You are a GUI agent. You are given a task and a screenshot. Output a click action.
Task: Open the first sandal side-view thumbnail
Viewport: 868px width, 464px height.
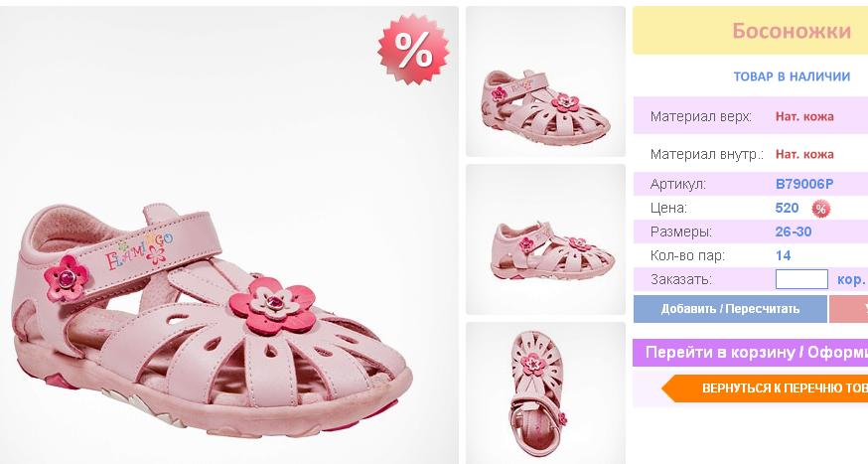coord(545,81)
